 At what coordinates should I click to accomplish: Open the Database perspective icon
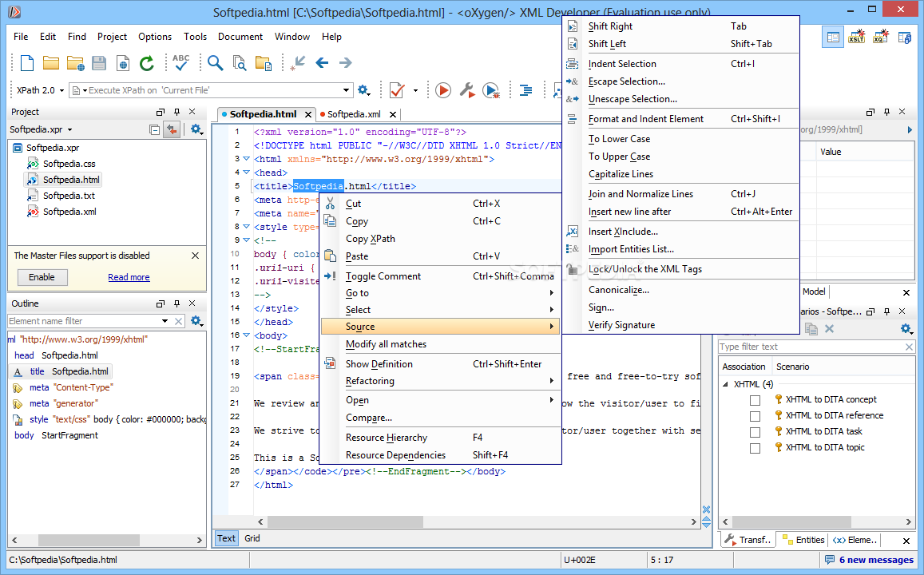coord(905,38)
